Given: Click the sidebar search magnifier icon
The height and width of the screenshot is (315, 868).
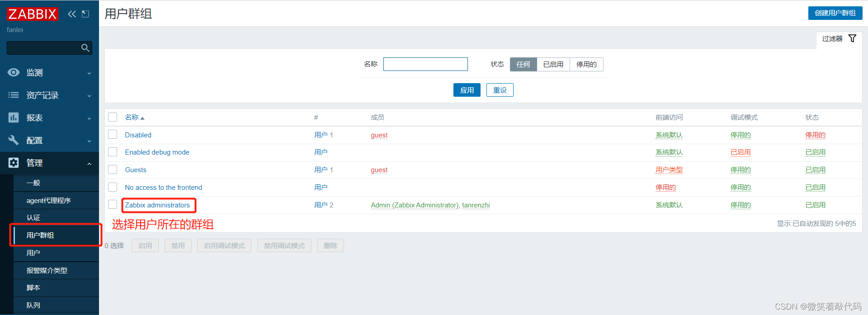Looking at the screenshot, I should click(x=85, y=48).
